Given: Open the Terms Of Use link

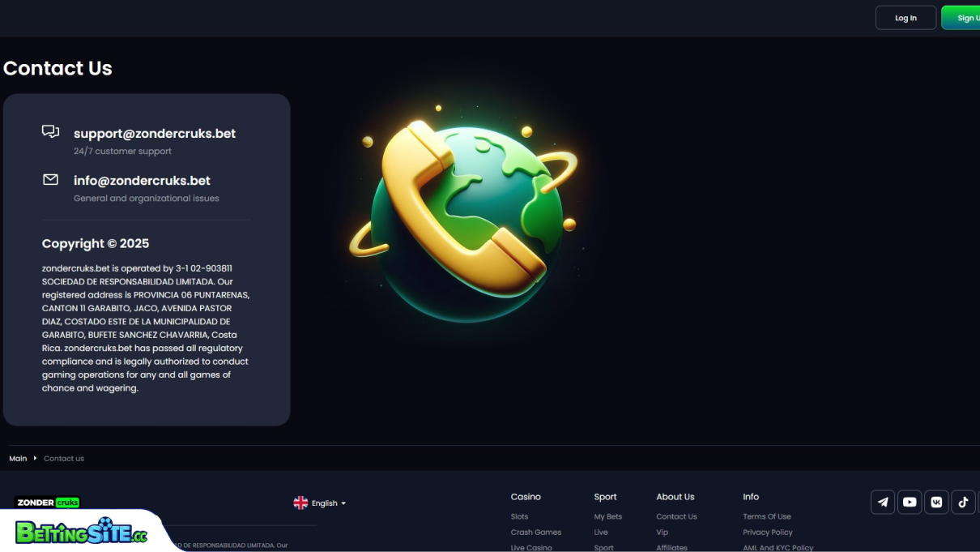Looking at the screenshot, I should pyautogui.click(x=766, y=516).
